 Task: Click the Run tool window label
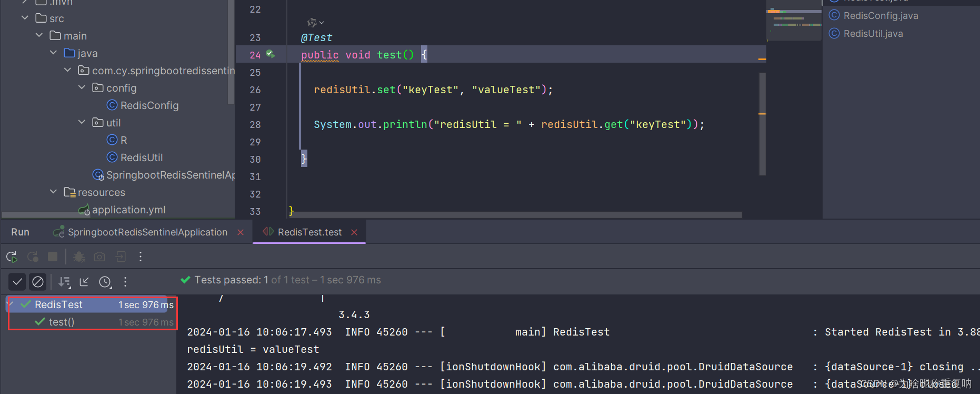click(21, 232)
